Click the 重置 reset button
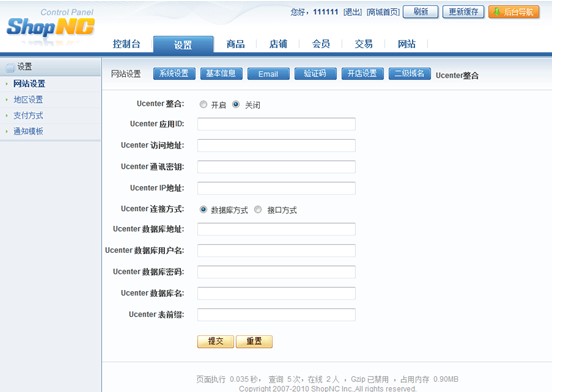 click(x=254, y=341)
